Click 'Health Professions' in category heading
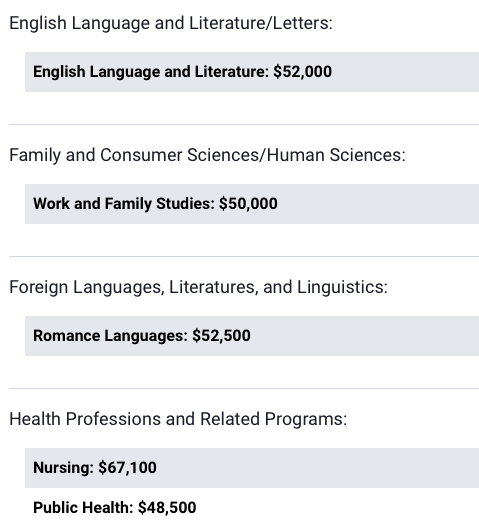 pos(85,419)
